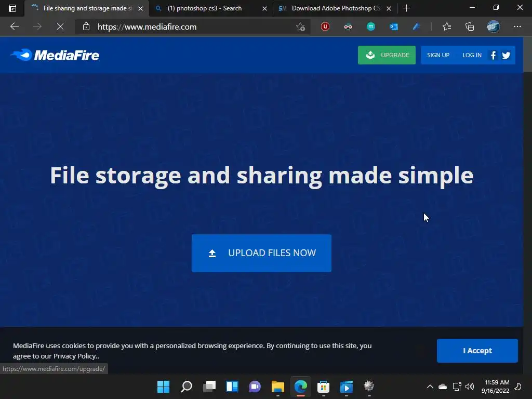Open the blue pen extension icon

(416, 26)
